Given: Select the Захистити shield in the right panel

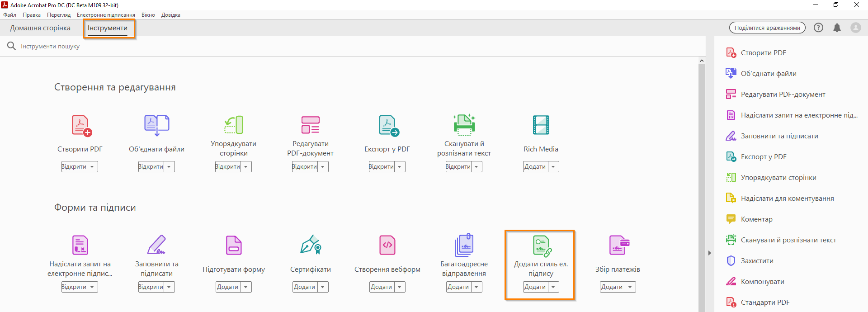Looking at the screenshot, I should [x=731, y=260].
